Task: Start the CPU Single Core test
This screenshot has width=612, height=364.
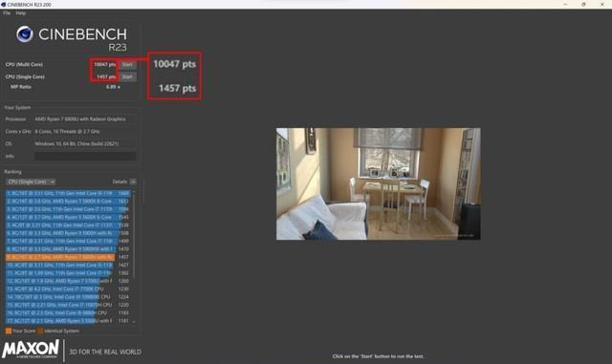Action: click(x=127, y=76)
